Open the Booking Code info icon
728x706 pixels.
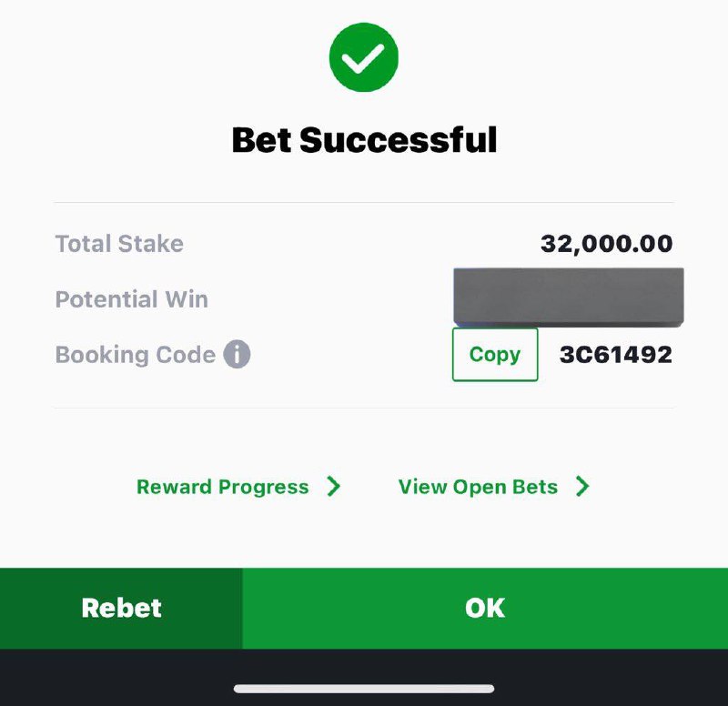tap(237, 354)
